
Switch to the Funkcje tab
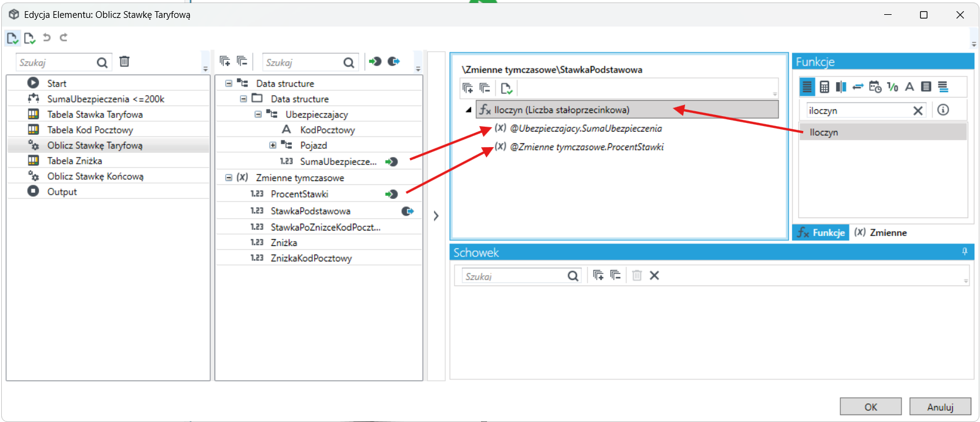[x=821, y=232]
